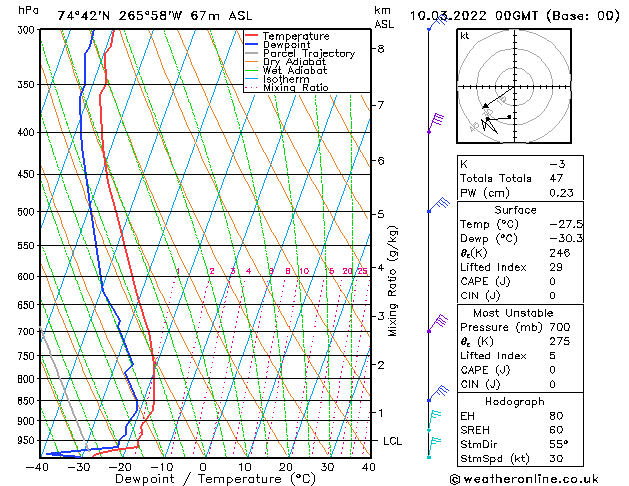Open the hodograph plot
Screen dimensions: 629x486
(x=514, y=86)
